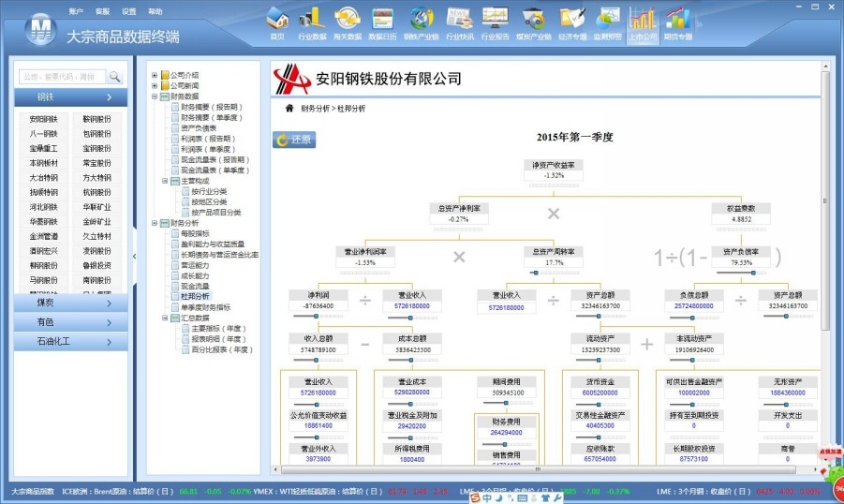Open 利润表（单季度）in tree

(208, 149)
